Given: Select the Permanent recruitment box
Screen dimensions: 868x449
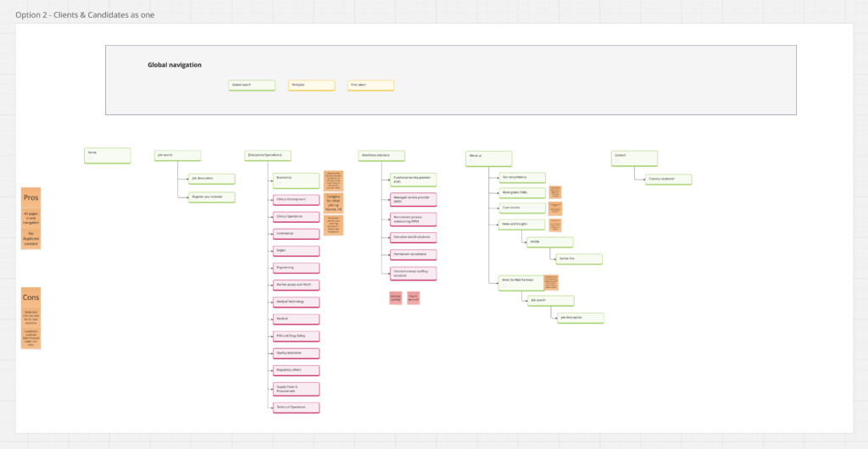Looking at the screenshot, I should [x=414, y=254].
